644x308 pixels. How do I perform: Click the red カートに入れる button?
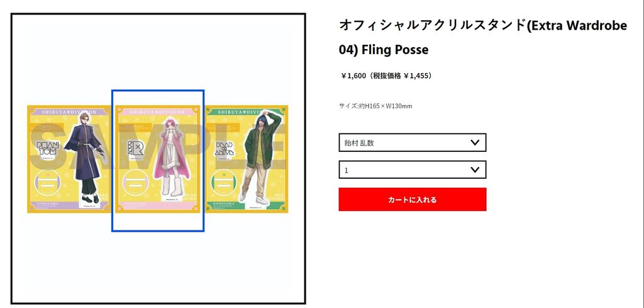coord(413,200)
